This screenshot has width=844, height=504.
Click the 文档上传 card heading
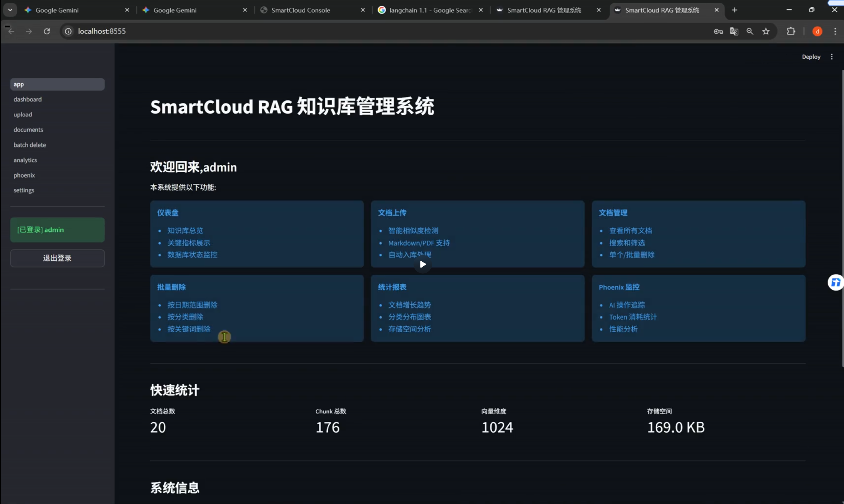click(392, 213)
